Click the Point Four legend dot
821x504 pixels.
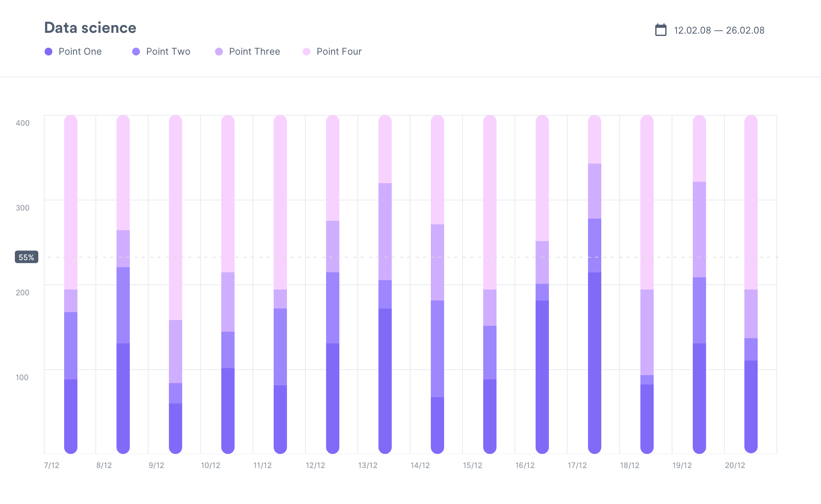pyautogui.click(x=307, y=51)
